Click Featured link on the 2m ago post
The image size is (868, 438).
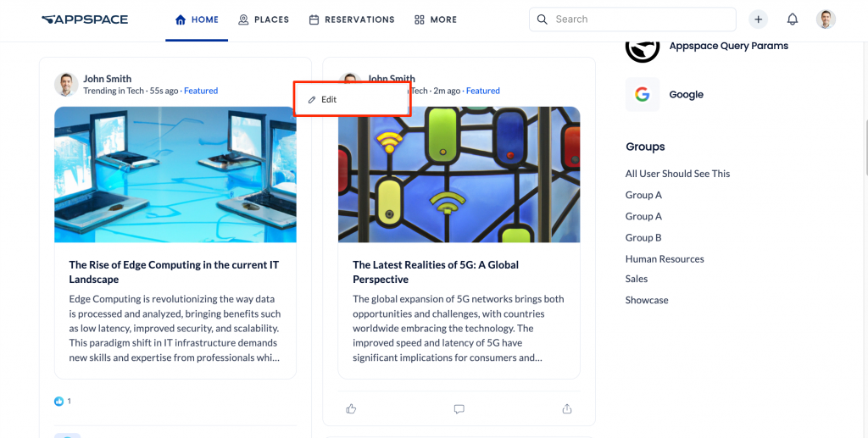(x=482, y=91)
